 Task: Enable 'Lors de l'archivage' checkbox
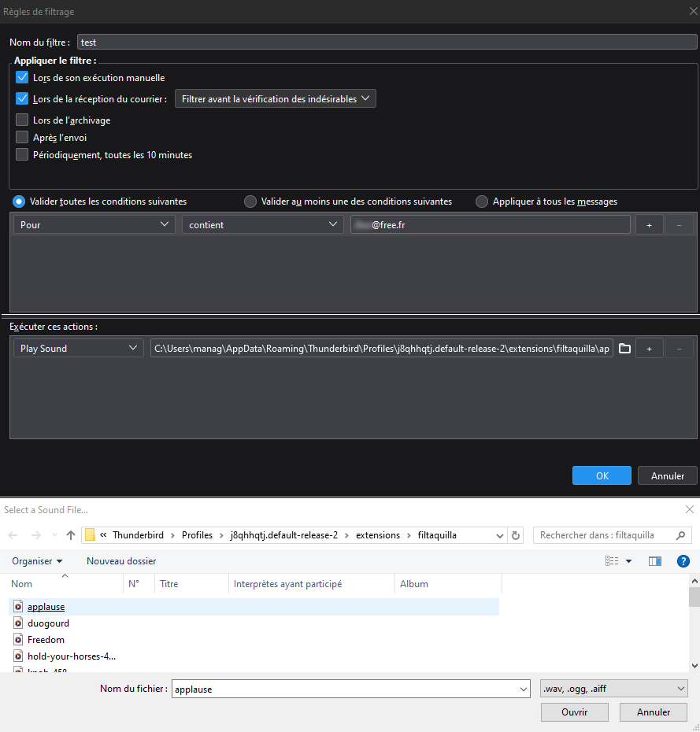point(22,120)
